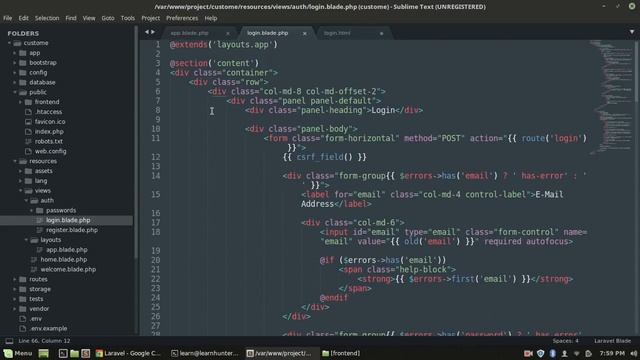This screenshot has height=360, width=640.
Task: Click the code minimap preview
Action: [611, 97]
